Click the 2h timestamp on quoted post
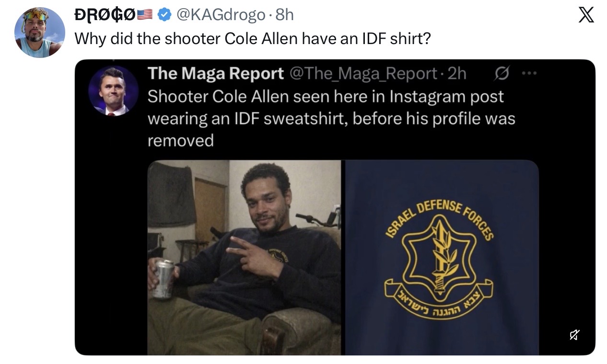Viewport: 607px width, 364px height. click(456, 73)
